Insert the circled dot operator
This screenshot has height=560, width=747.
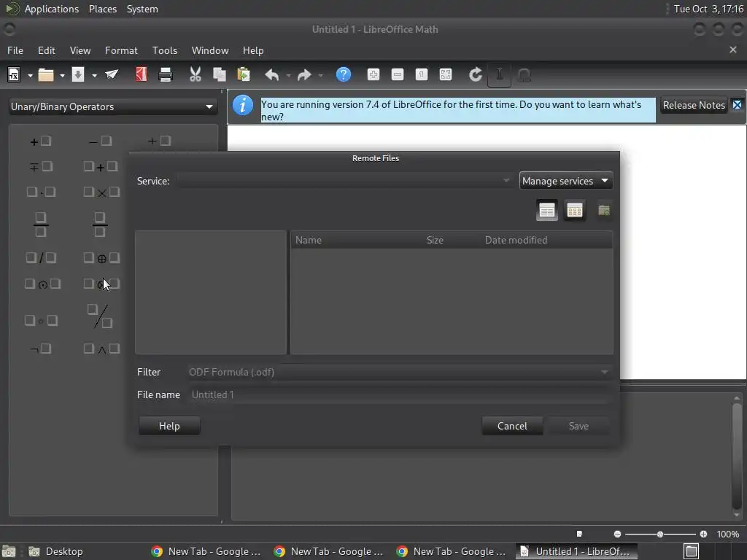point(42,284)
